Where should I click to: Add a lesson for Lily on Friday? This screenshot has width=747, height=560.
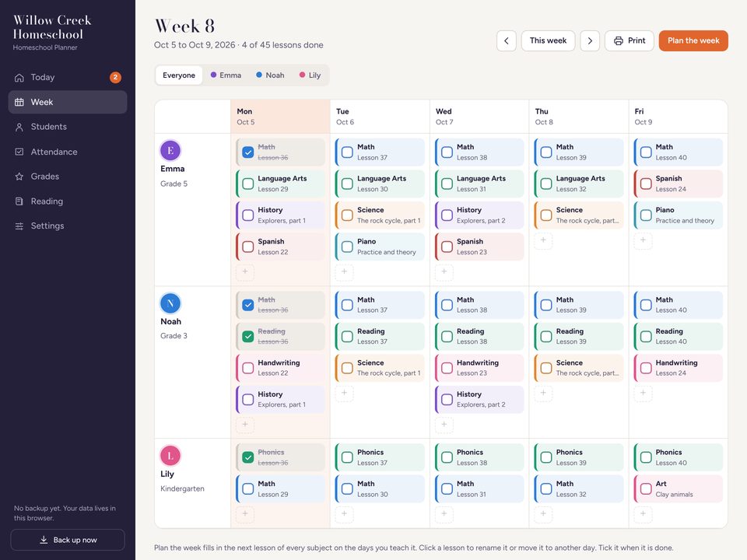[x=643, y=513]
